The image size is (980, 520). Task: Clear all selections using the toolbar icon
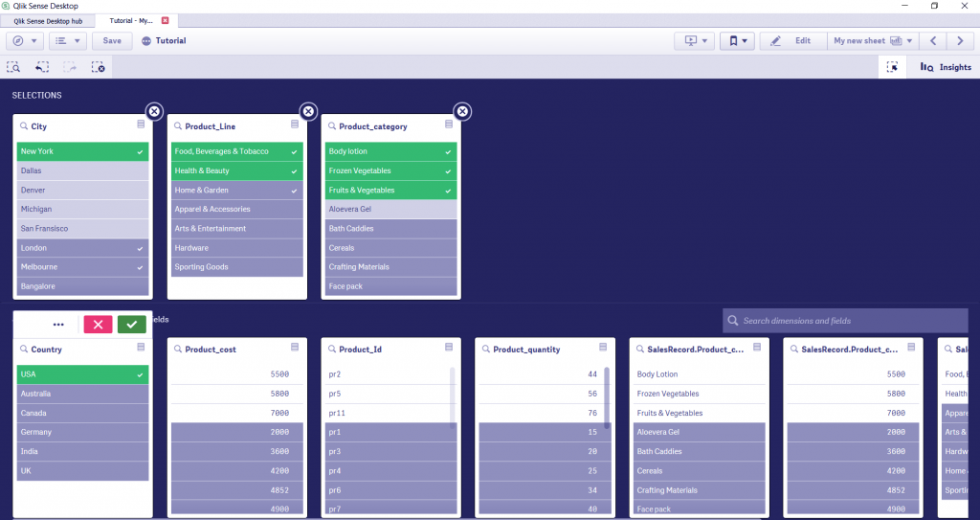coord(99,67)
